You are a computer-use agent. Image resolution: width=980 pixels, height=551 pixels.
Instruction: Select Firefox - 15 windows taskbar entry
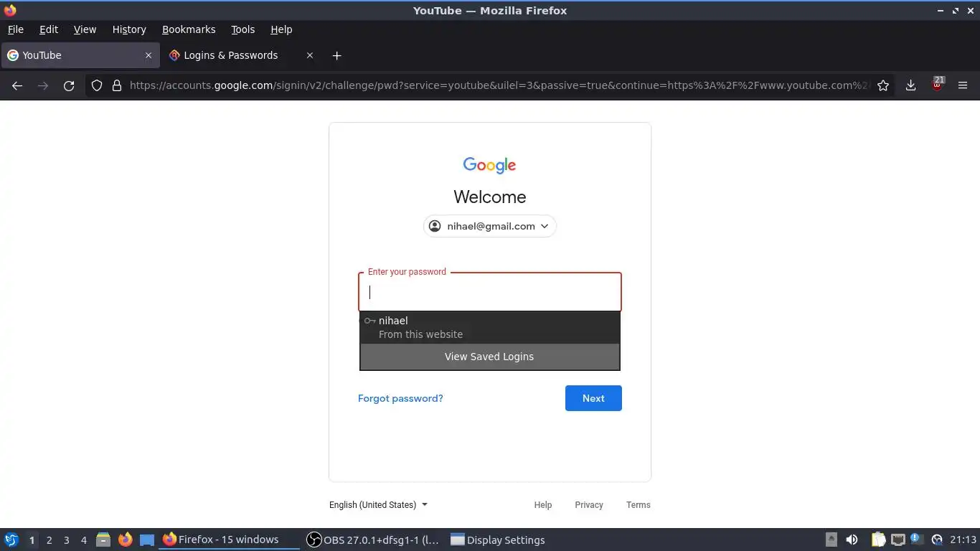[229, 540]
